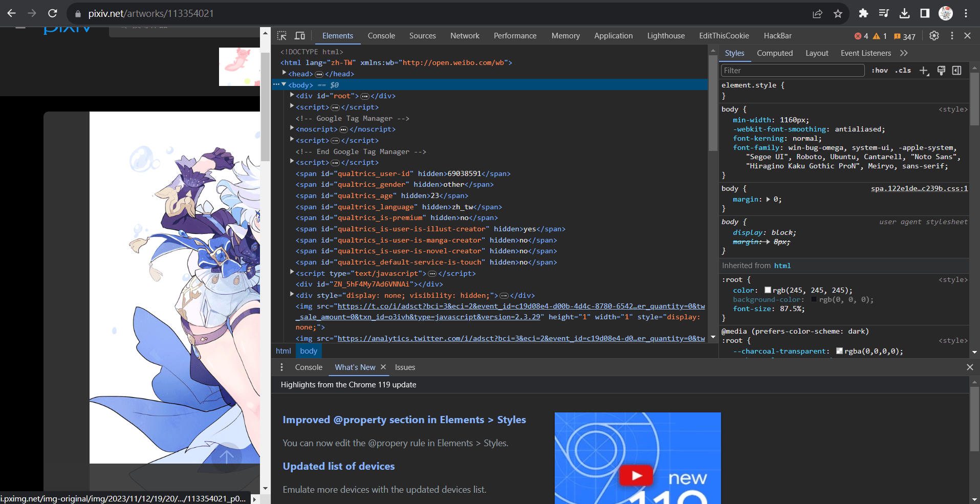
Task: Click the browser back arrow
Action: point(12,13)
